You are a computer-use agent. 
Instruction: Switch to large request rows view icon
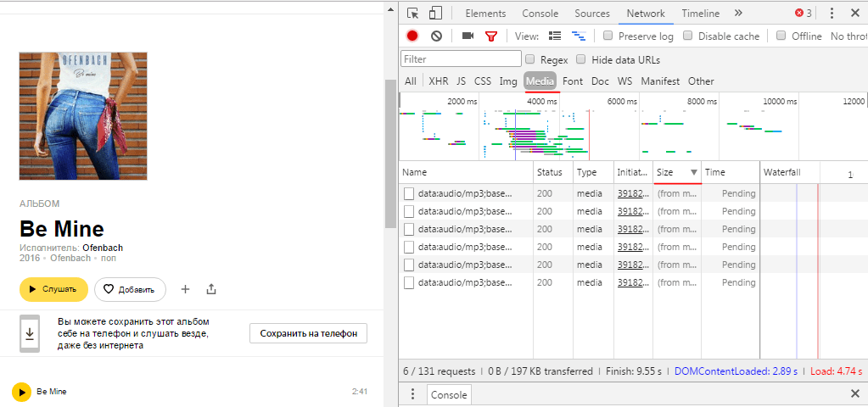(x=554, y=36)
